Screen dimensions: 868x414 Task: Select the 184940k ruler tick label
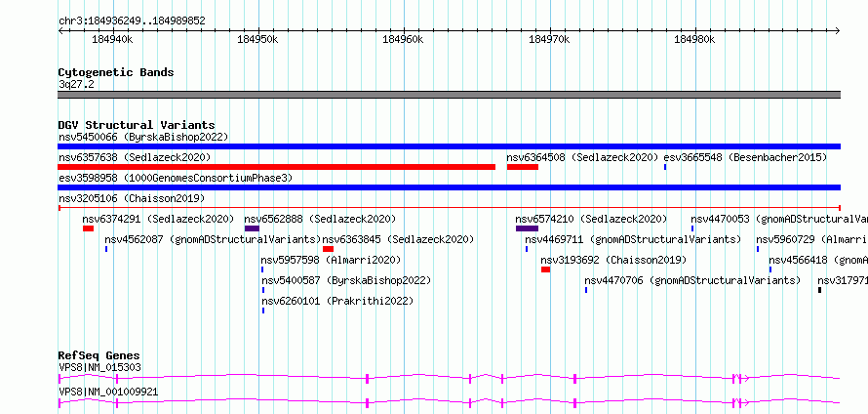(x=112, y=39)
